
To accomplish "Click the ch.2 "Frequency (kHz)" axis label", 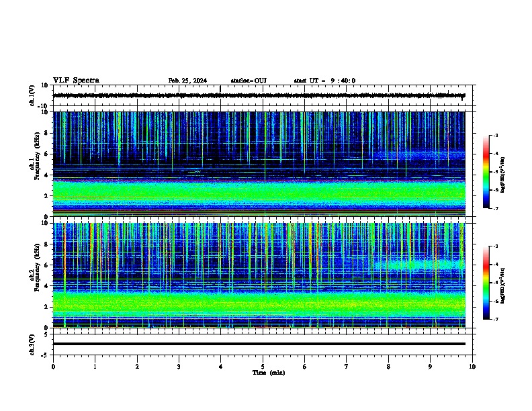I will point(37,267).
